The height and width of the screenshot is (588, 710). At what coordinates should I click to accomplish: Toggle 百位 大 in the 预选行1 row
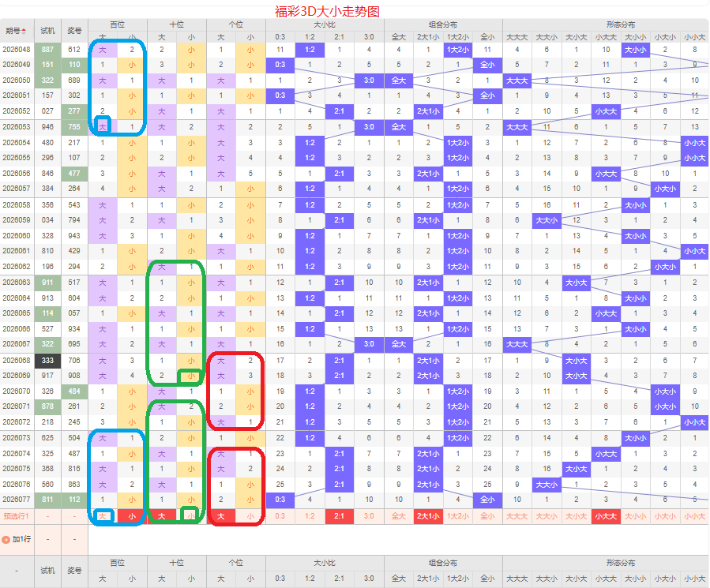(103, 516)
